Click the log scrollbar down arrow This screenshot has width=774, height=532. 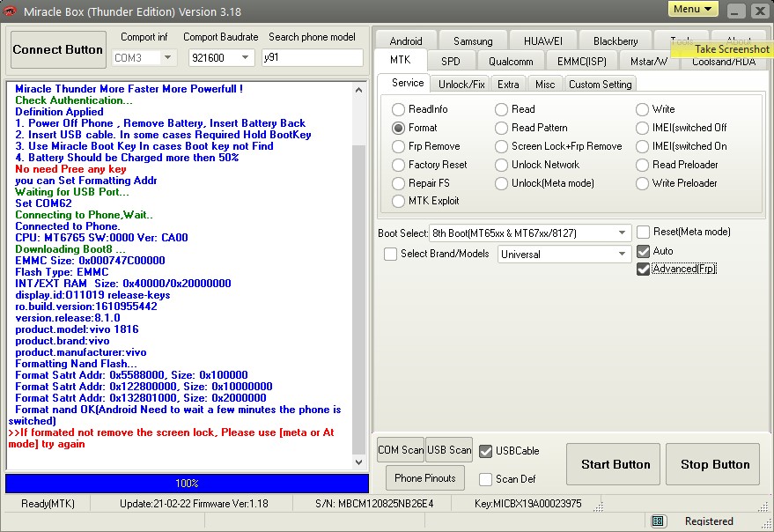click(359, 462)
